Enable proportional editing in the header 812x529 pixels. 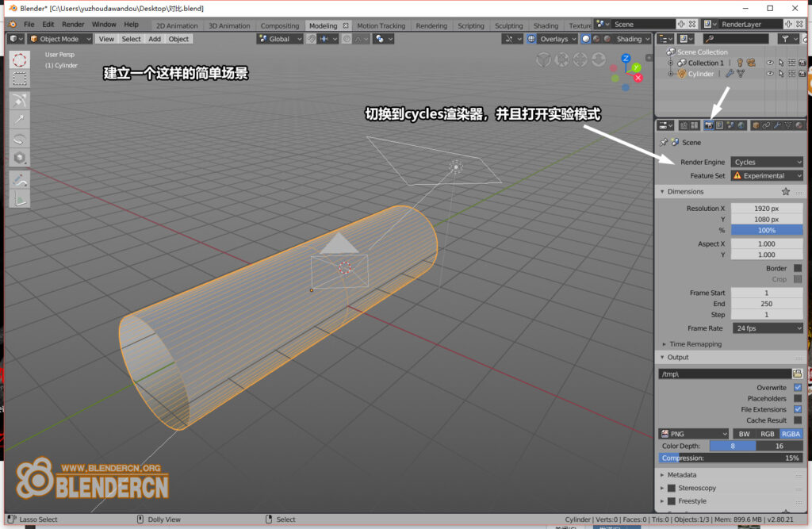click(347, 38)
